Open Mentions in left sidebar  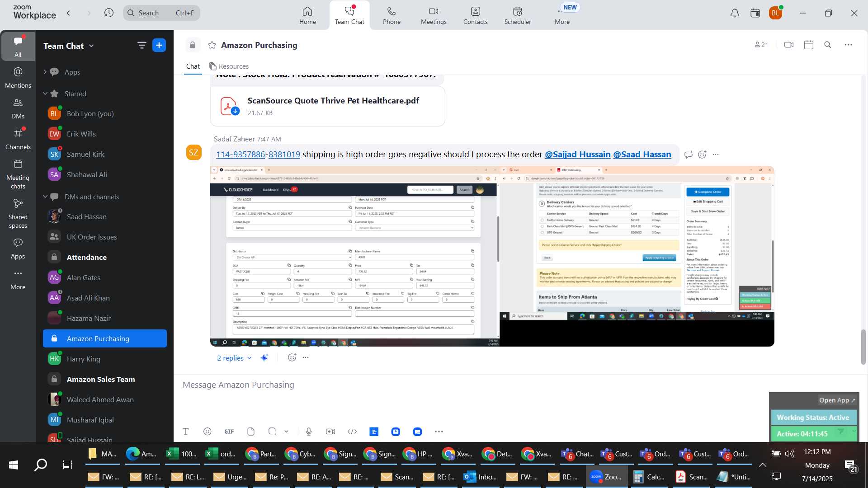(x=18, y=77)
